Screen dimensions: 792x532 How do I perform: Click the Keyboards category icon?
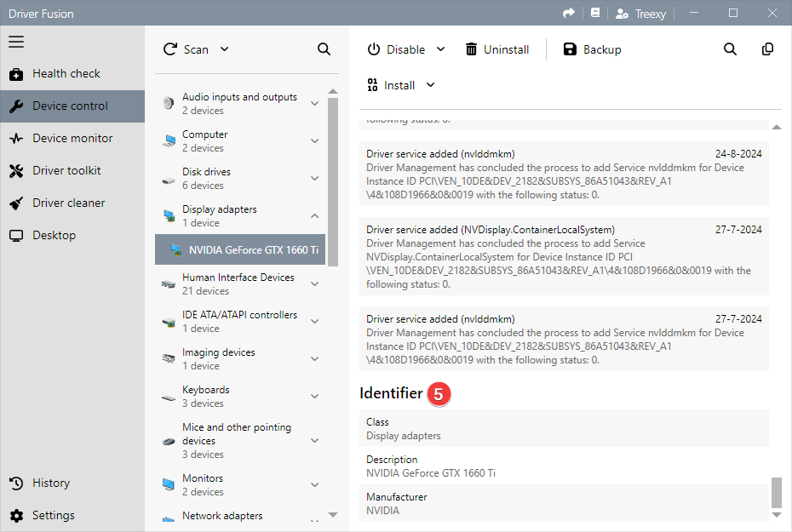[169, 398]
